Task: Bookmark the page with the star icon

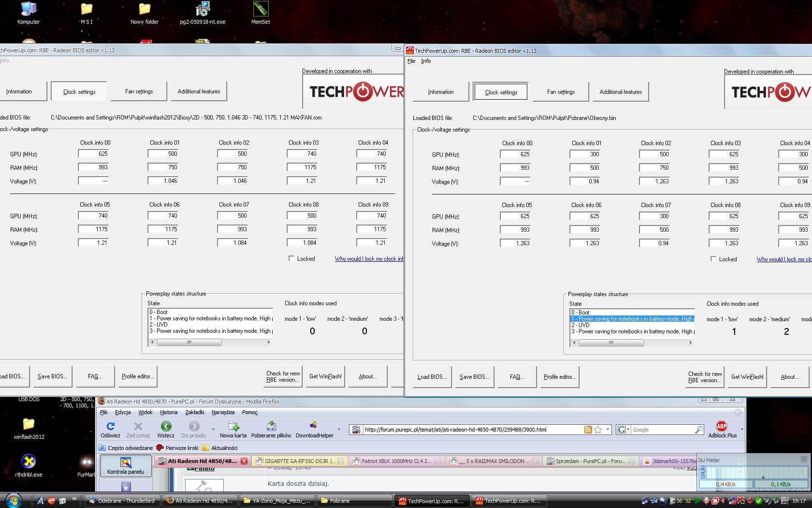Action: 598,430
